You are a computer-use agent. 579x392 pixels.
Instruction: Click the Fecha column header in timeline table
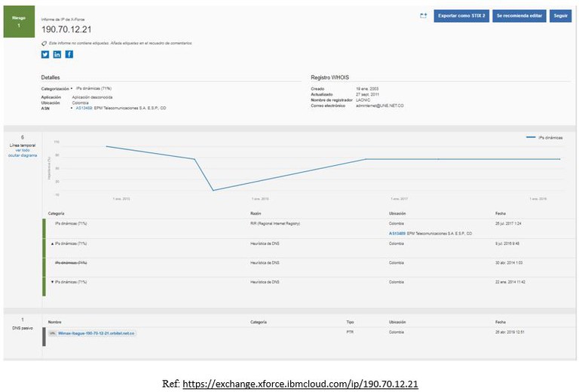[501, 213]
